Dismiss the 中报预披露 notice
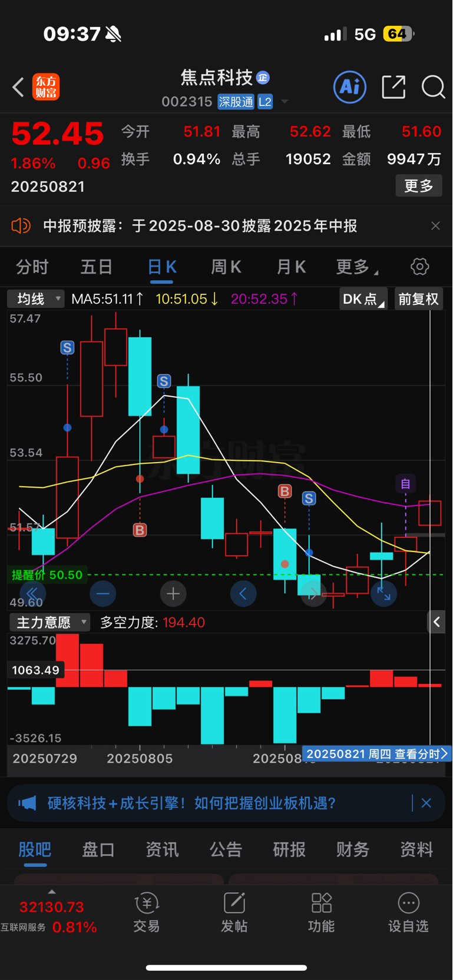 435,226
